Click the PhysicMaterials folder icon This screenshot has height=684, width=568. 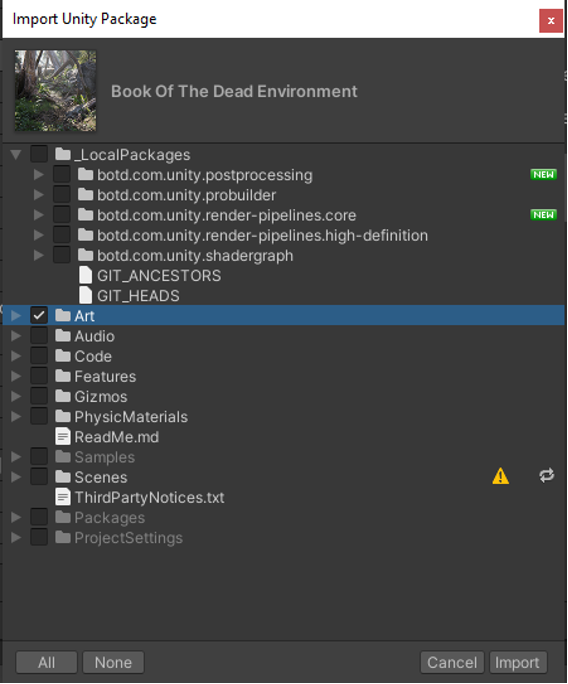pyautogui.click(x=63, y=416)
